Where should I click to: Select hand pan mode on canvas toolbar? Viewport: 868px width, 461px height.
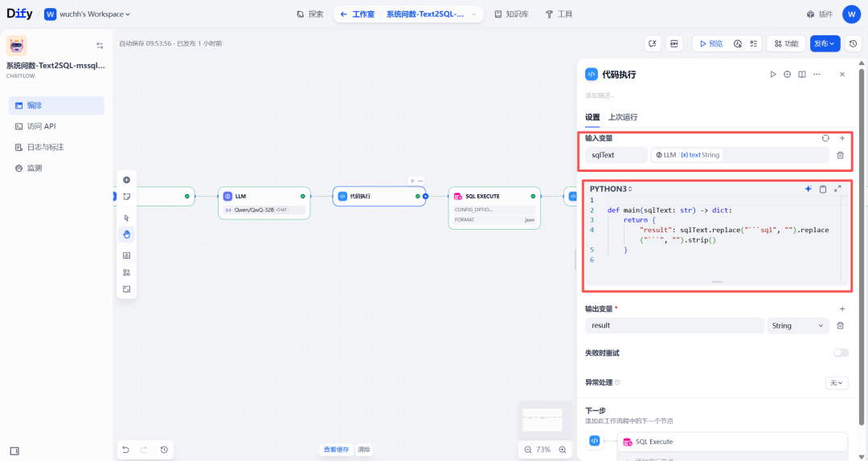(126, 235)
